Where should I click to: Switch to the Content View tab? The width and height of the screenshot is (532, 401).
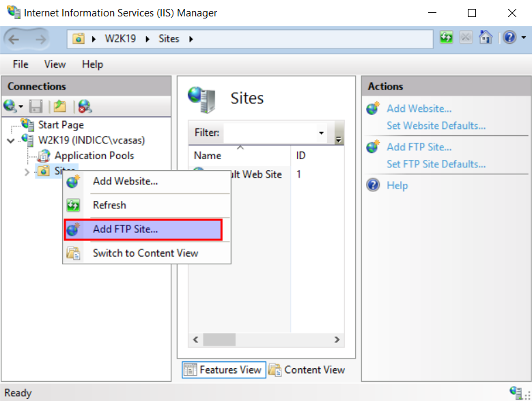(x=307, y=370)
